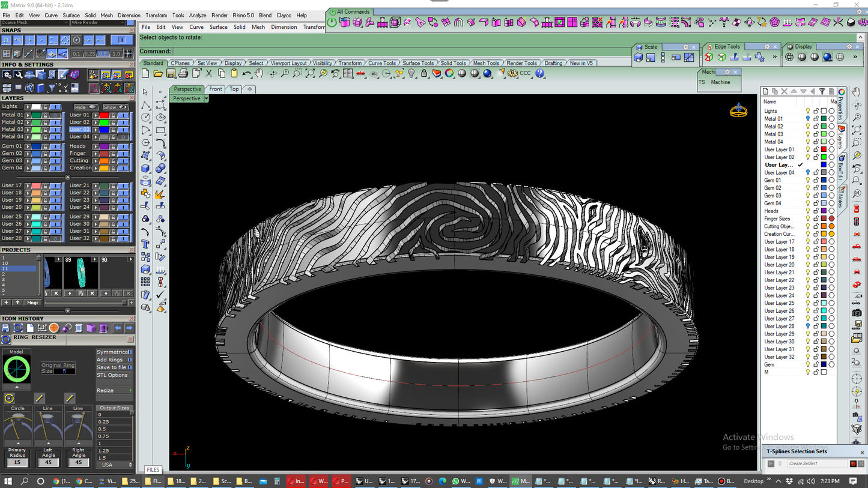Select the Circle mode in Ring Resizer

coord(9,398)
